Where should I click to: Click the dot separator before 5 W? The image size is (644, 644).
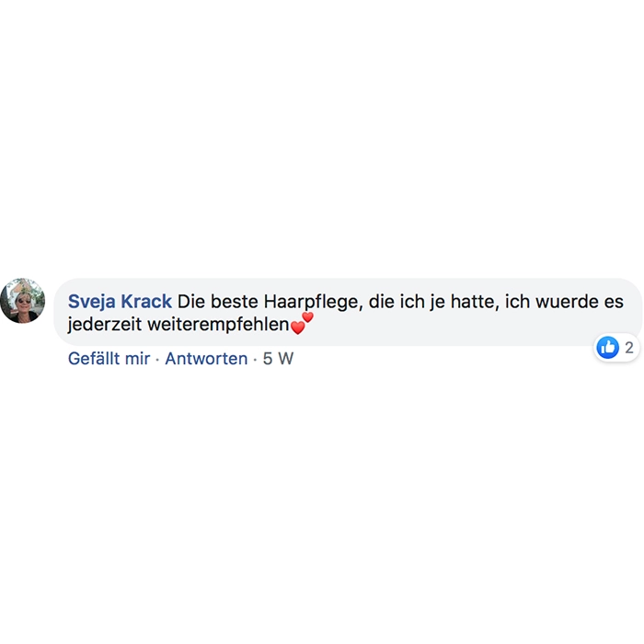click(x=255, y=360)
